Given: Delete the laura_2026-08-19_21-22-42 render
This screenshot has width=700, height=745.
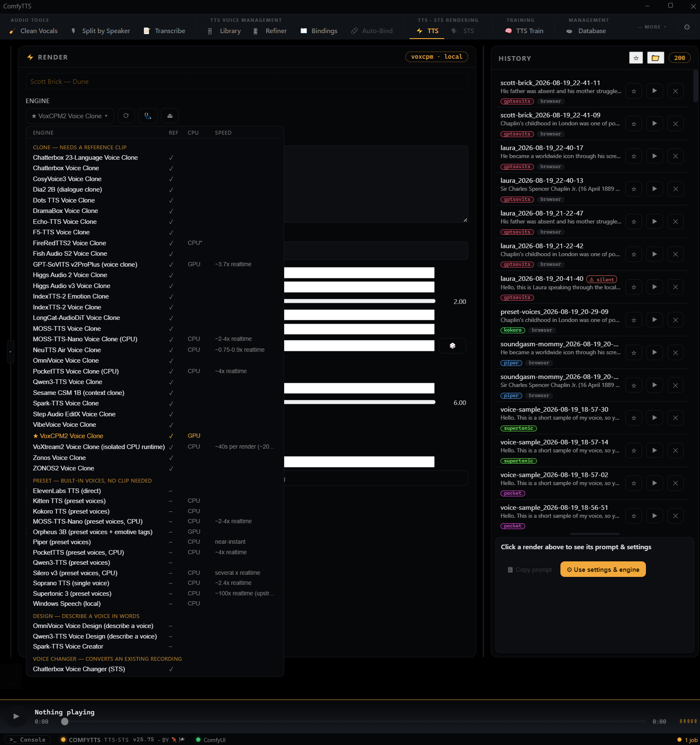Looking at the screenshot, I should pos(675,254).
